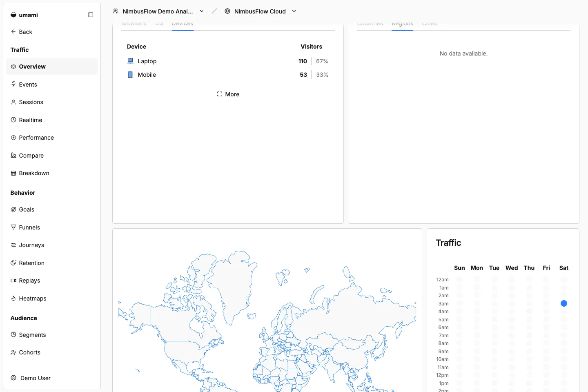Viewport: 588px width, 392px height.
Task: Click the umami logo icon
Action: point(13,15)
